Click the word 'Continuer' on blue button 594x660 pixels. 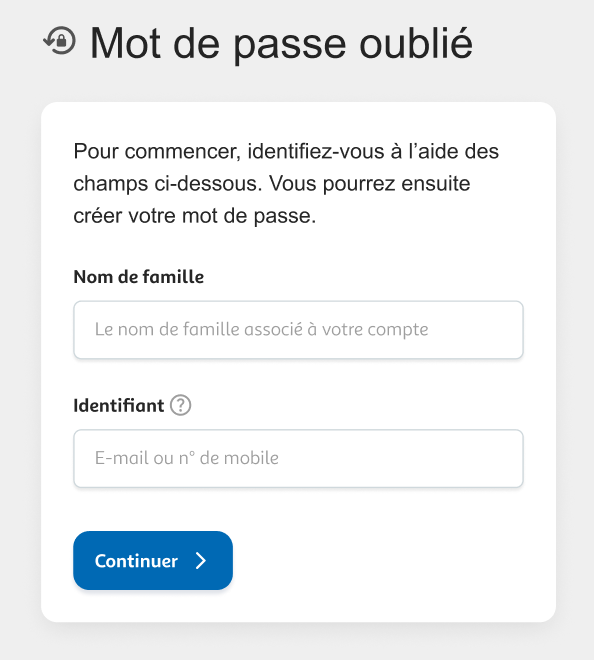pos(136,561)
